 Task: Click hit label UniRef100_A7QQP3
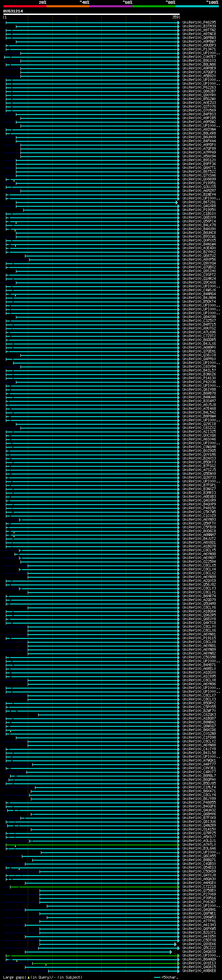click(x=199, y=72)
